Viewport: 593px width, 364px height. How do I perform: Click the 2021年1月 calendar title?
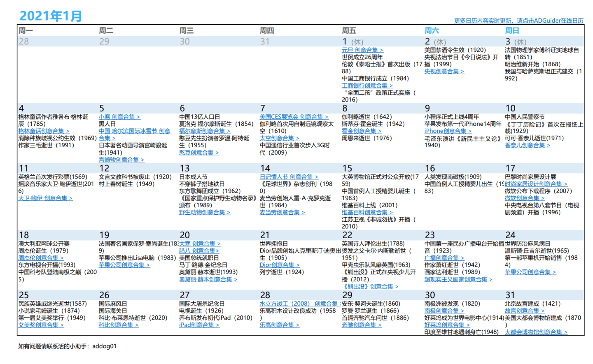point(51,16)
